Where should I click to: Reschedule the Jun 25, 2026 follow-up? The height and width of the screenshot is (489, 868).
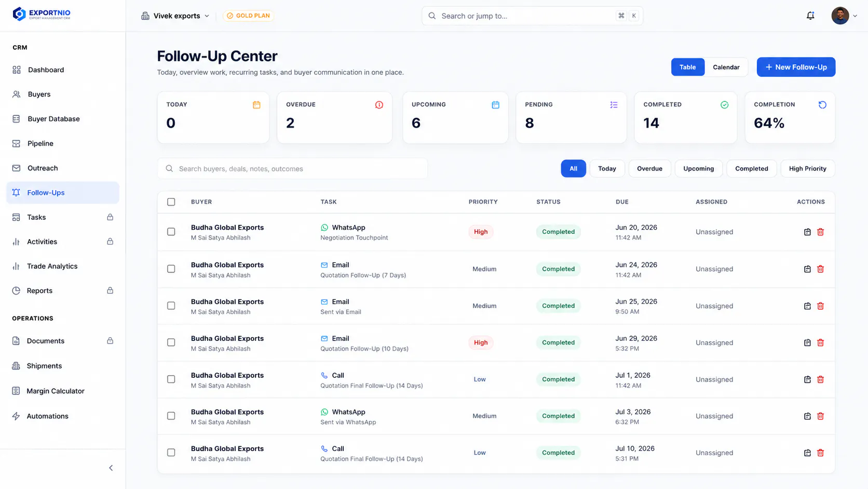click(x=807, y=306)
